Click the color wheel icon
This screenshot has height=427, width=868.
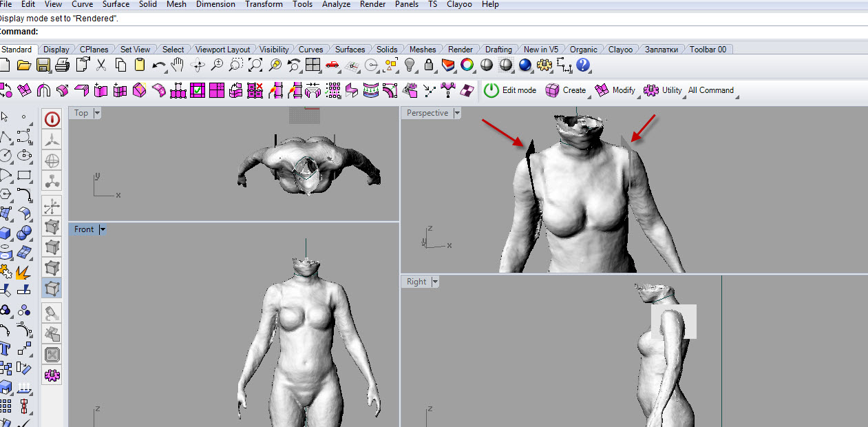[x=467, y=65]
